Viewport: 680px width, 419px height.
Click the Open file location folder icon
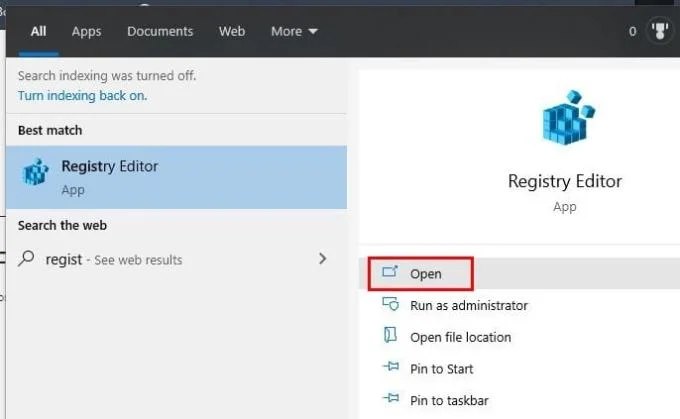pyautogui.click(x=390, y=335)
